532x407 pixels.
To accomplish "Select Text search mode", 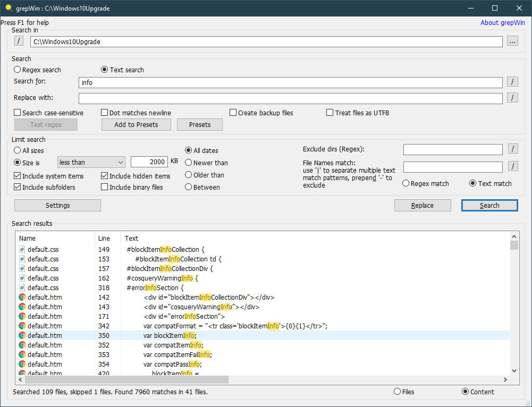I will [122, 70].
